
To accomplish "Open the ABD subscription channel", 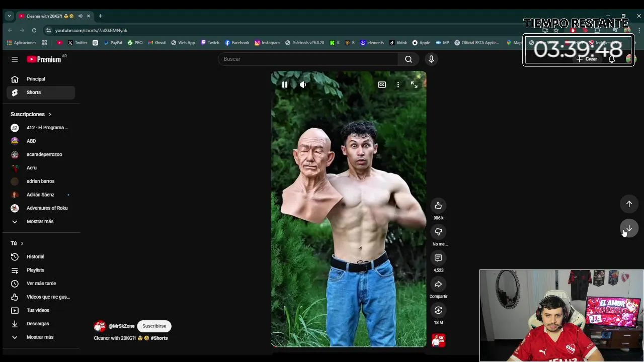I will [41, 141].
